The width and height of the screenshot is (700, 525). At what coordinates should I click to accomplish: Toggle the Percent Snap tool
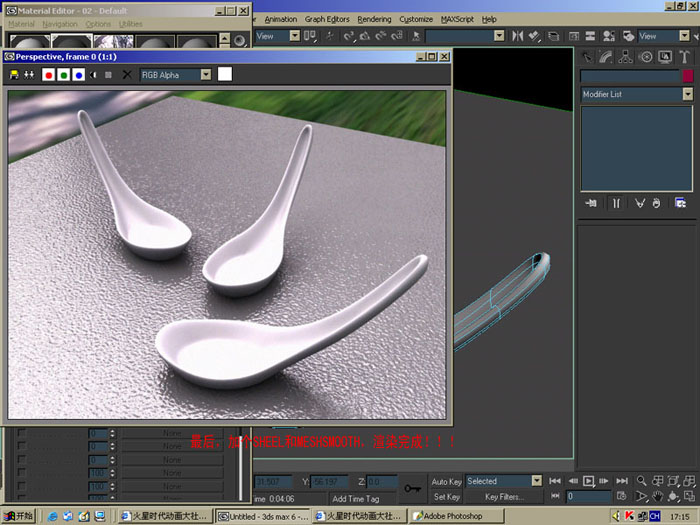381,36
